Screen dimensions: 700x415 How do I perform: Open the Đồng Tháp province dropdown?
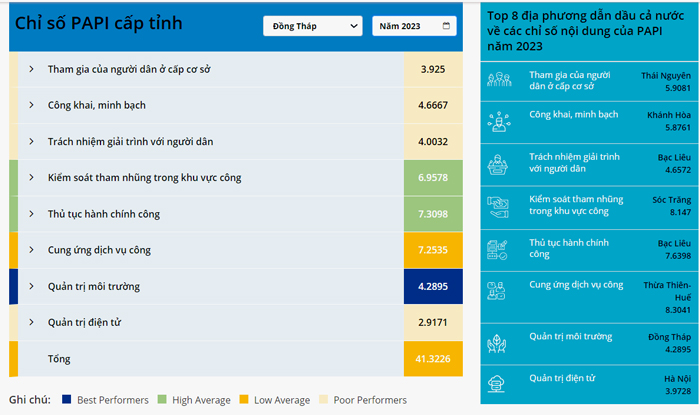tap(313, 26)
